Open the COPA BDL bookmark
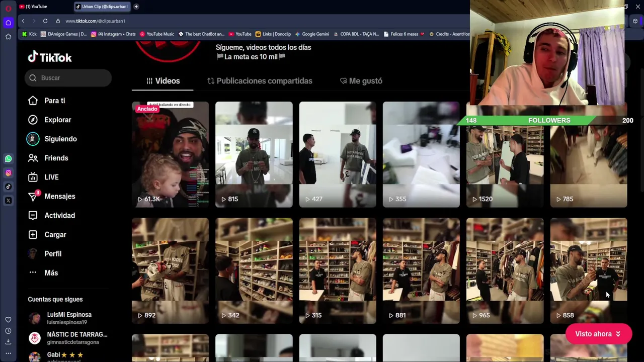The width and height of the screenshot is (644, 362). [x=356, y=34]
